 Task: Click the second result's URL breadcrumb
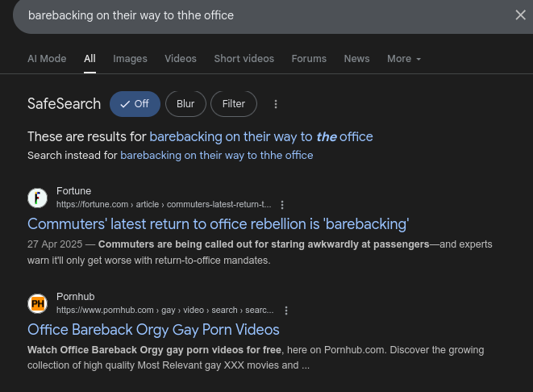coord(164,310)
